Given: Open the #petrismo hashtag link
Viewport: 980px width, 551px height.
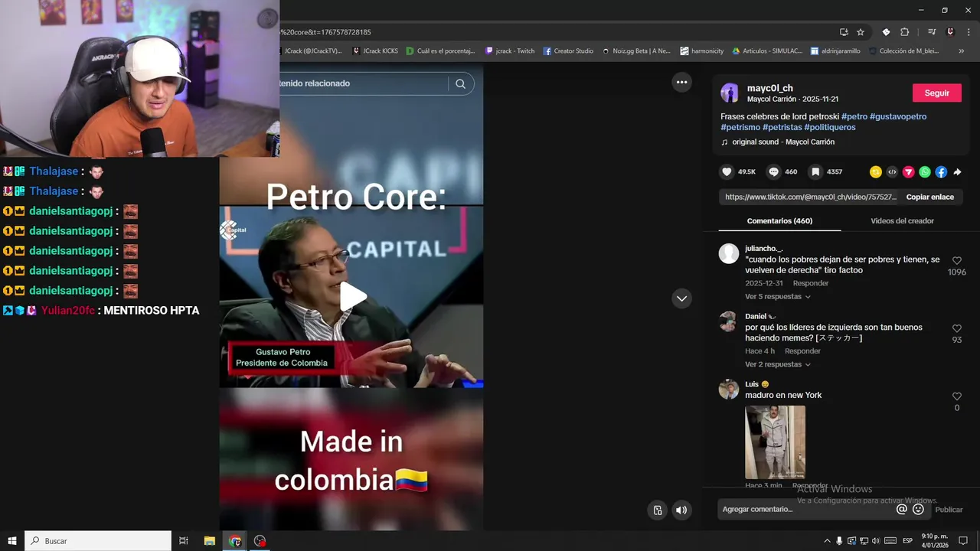Looking at the screenshot, I should (x=740, y=127).
